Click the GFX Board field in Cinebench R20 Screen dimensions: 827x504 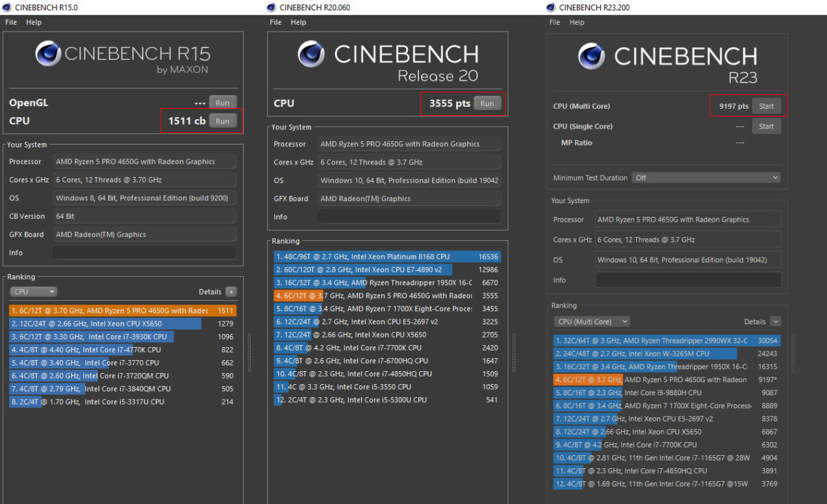409,198
